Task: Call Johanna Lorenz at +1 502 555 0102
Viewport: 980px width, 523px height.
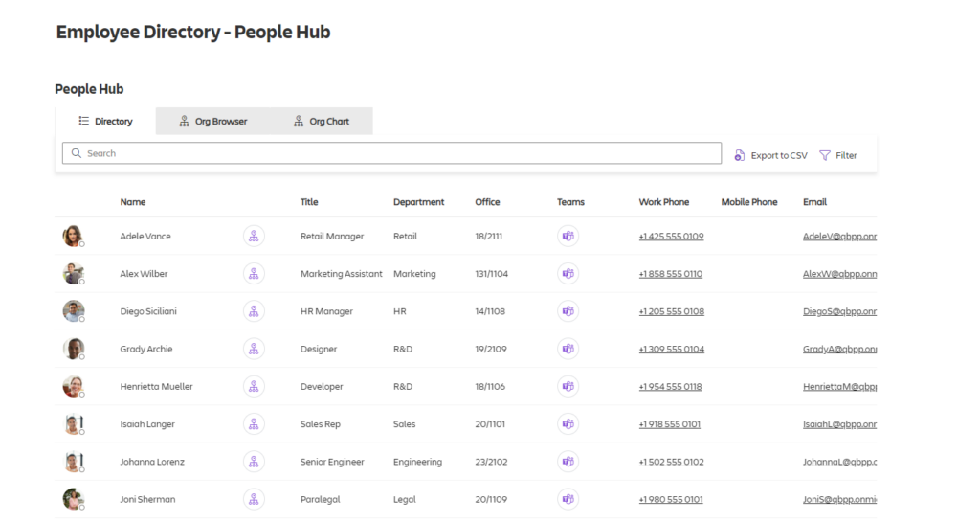Action: 671,461
